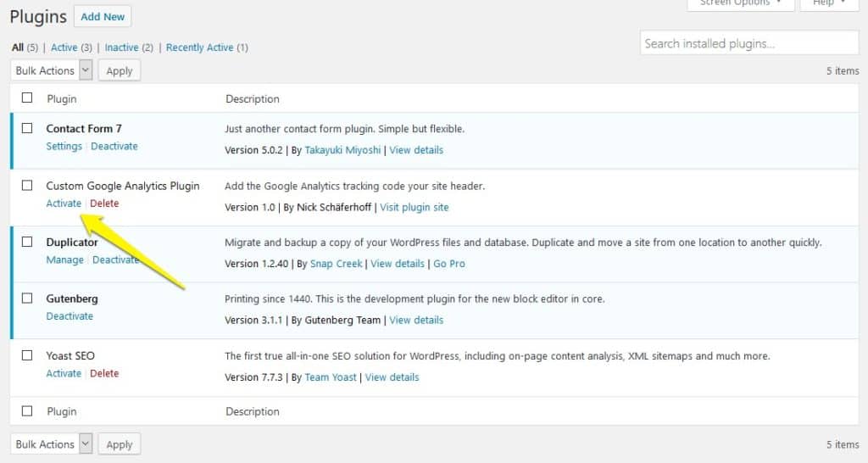868x463 pixels.
Task: Activate the Custom Google Analytics Plugin
Action: pyautogui.click(x=64, y=204)
